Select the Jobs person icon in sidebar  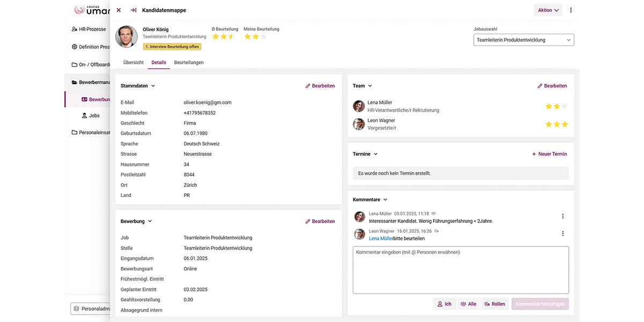[84, 115]
